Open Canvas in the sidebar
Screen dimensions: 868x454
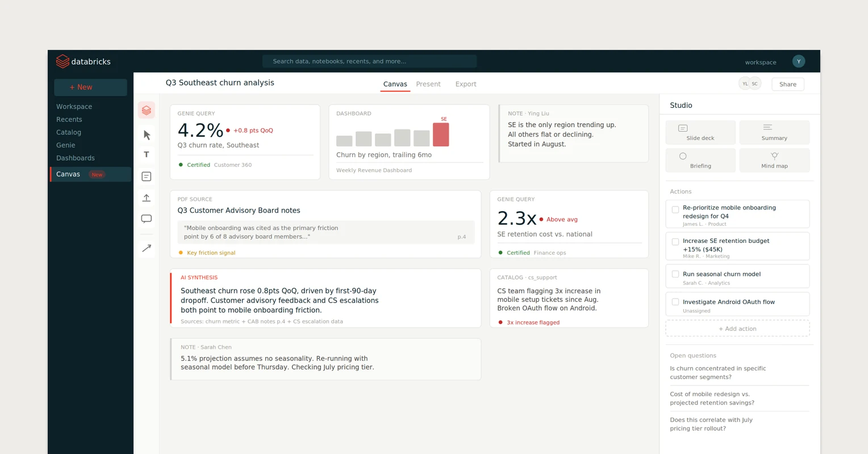click(x=91, y=174)
